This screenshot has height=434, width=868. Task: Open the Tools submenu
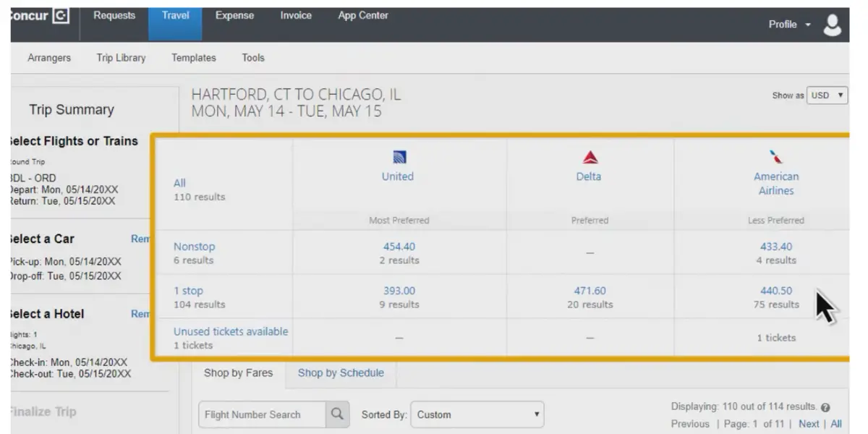click(x=253, y=58)
